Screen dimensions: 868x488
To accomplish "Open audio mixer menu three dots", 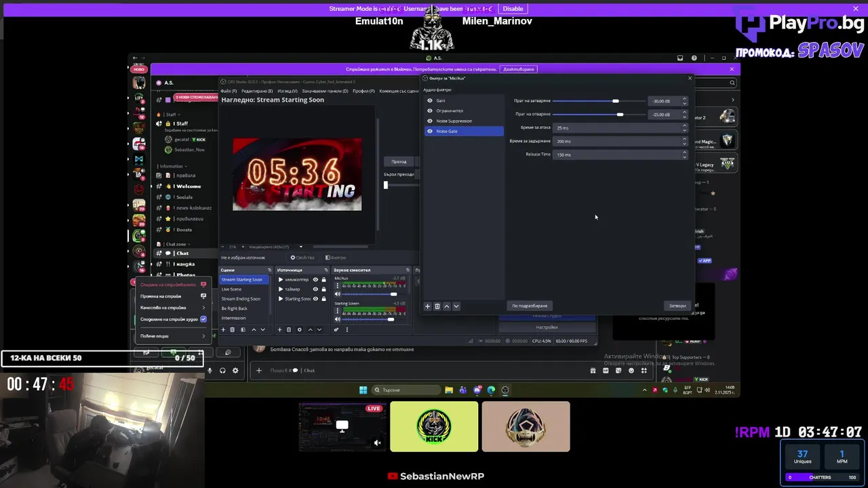I will coord(347,329).
